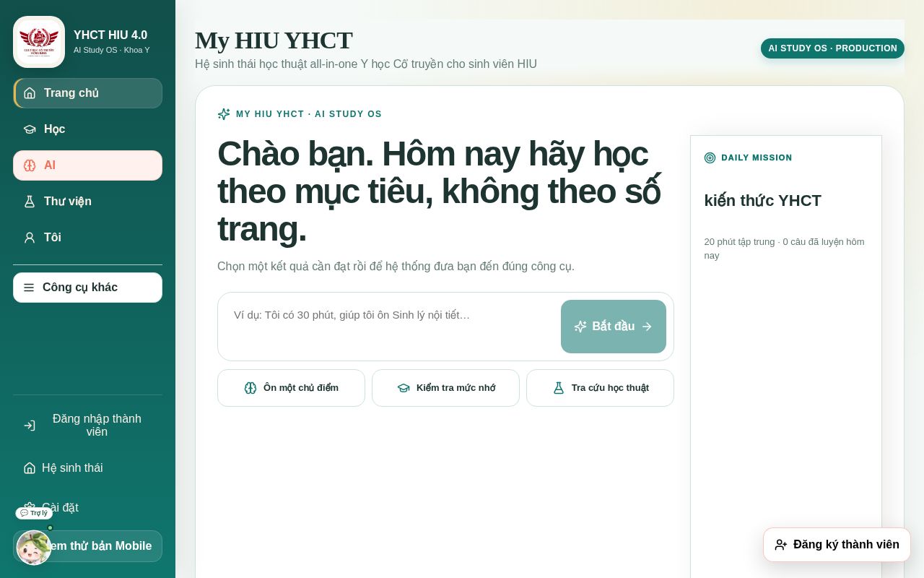Open the Trợ lý assistant mascot avatar
This screenshot has width=924, height=578.
pos(34,548)
